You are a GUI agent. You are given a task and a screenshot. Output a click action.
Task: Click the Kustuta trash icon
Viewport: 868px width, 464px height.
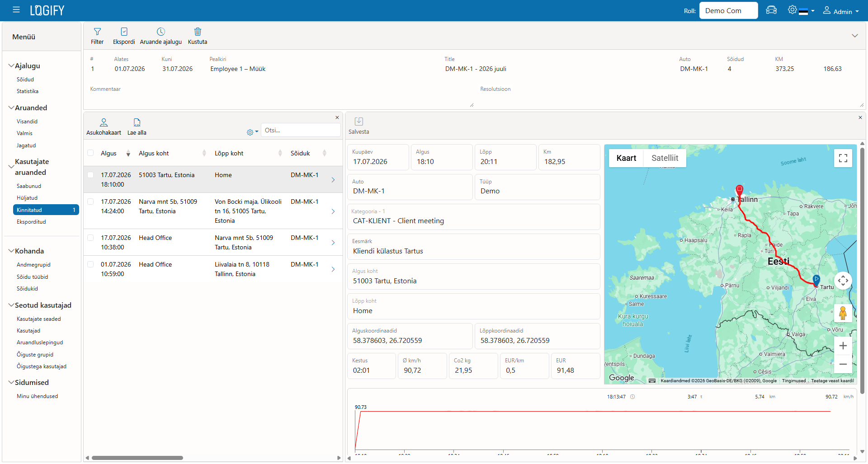click(x=198, y=36)
